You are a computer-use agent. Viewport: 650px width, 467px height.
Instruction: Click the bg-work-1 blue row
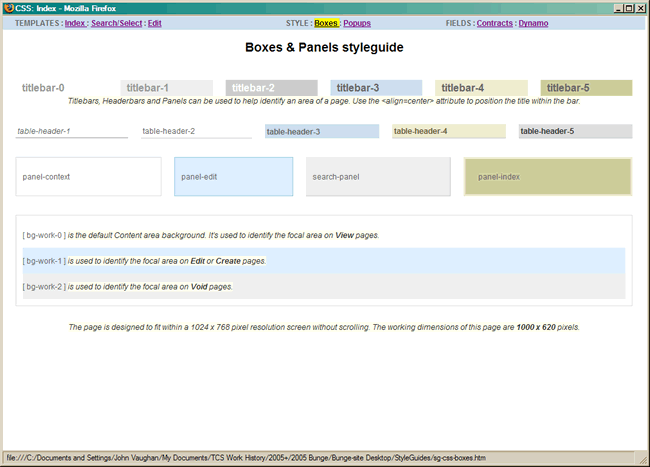click(x=324, y=261)
